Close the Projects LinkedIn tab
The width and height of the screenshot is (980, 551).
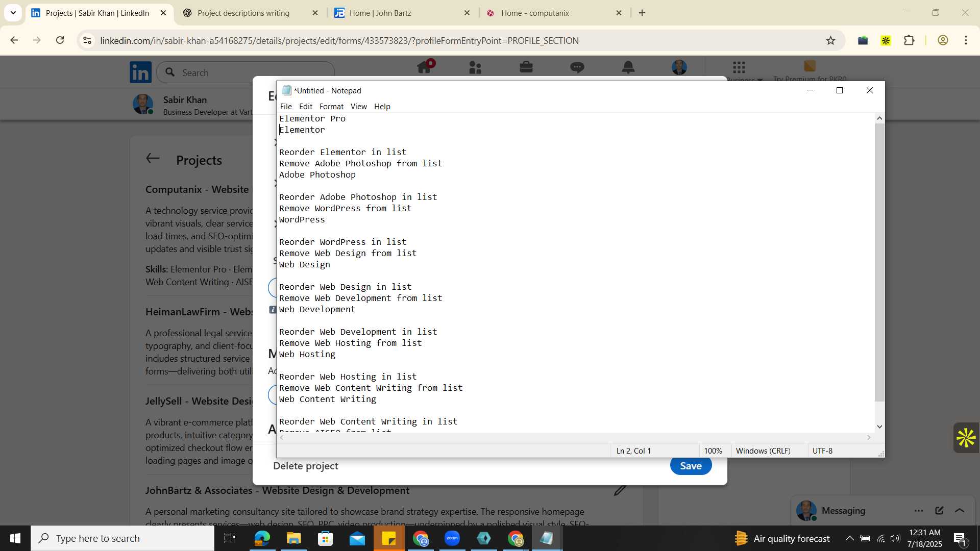point(163,13)
